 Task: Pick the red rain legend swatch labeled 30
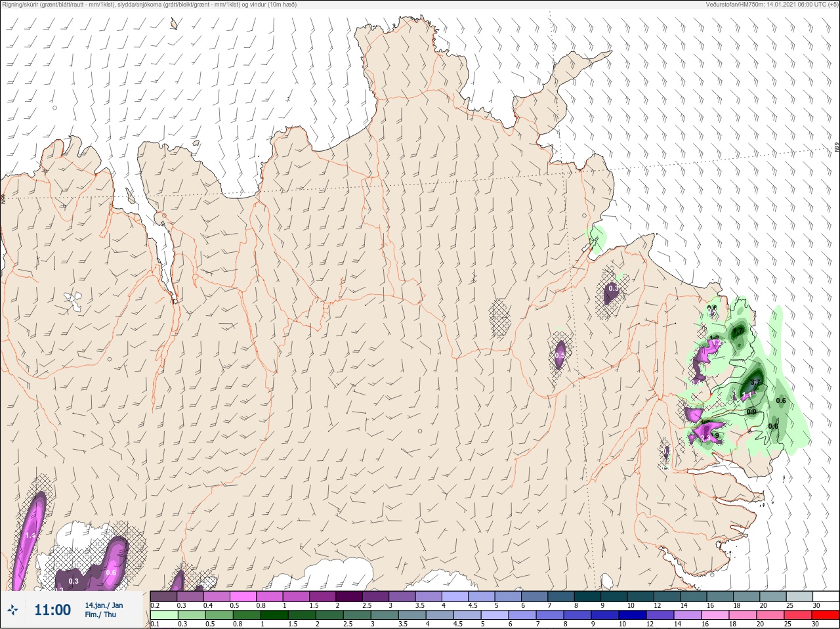click(x=826, y=615)
